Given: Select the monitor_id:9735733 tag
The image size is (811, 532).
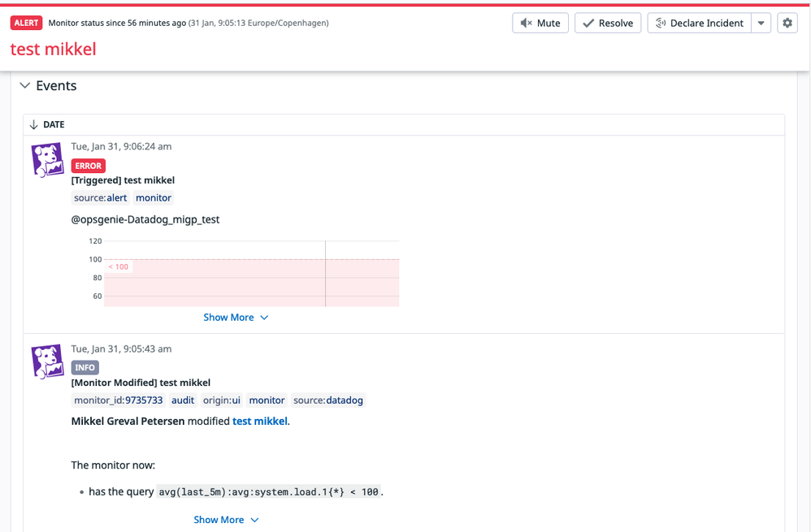Looking at the screenshot, I should [117, 400].
